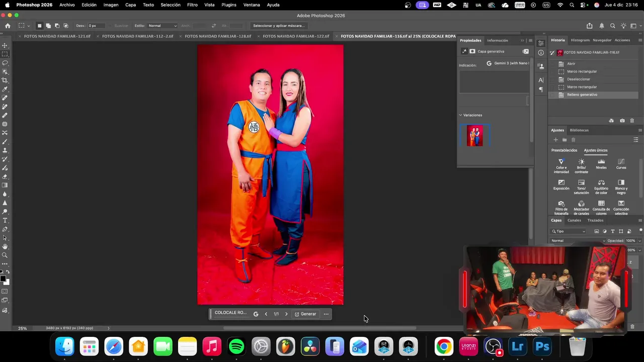Viewport: 644px width, 362px height.
Task: Open the History panel flyout menu
Action: 640,40
